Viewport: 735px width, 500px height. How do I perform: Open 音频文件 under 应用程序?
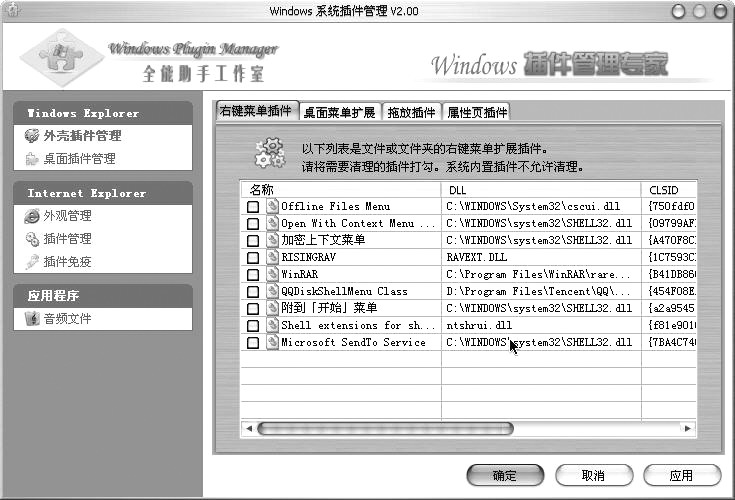68,319
